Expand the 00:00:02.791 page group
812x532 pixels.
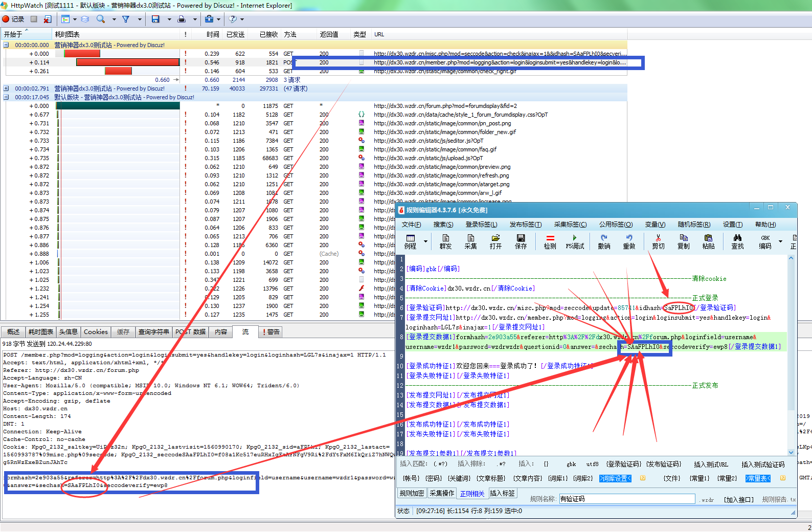click(x=6, y=88)
